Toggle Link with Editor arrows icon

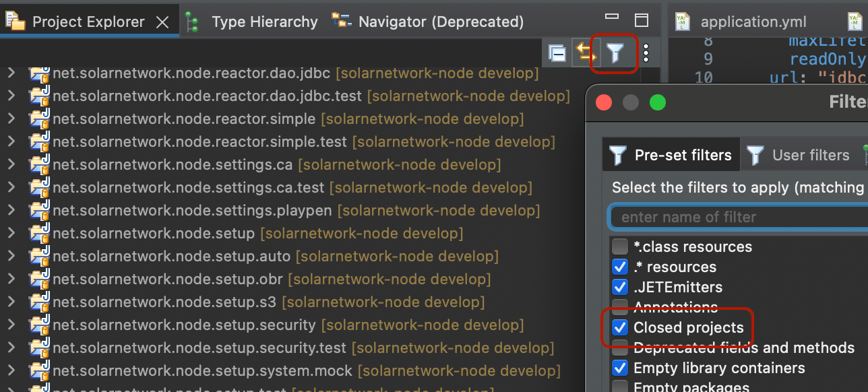[586, 51]
